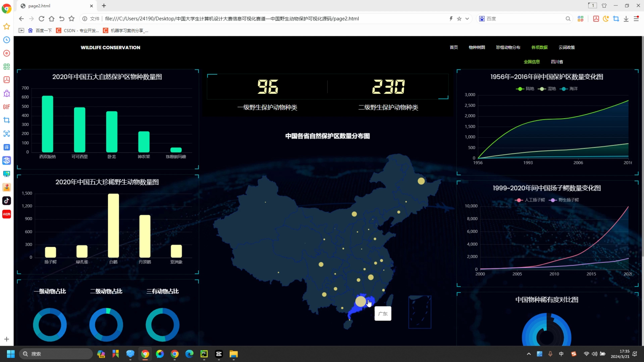
Task: Click the South China Sea inset map
Action: tap(420, 312)
